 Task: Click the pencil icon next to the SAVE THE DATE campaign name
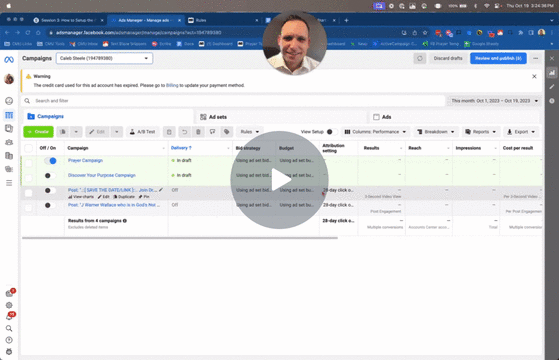pos(161,190)
